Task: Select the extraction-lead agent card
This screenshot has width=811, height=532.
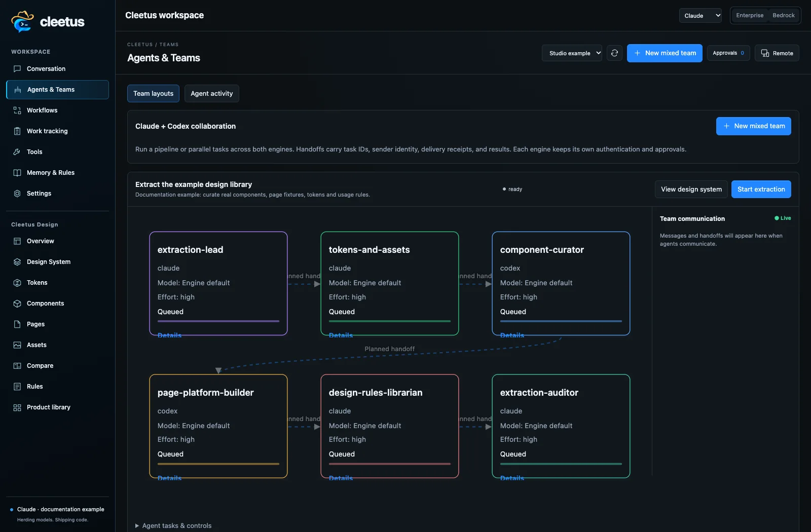Action: [218, 284]
